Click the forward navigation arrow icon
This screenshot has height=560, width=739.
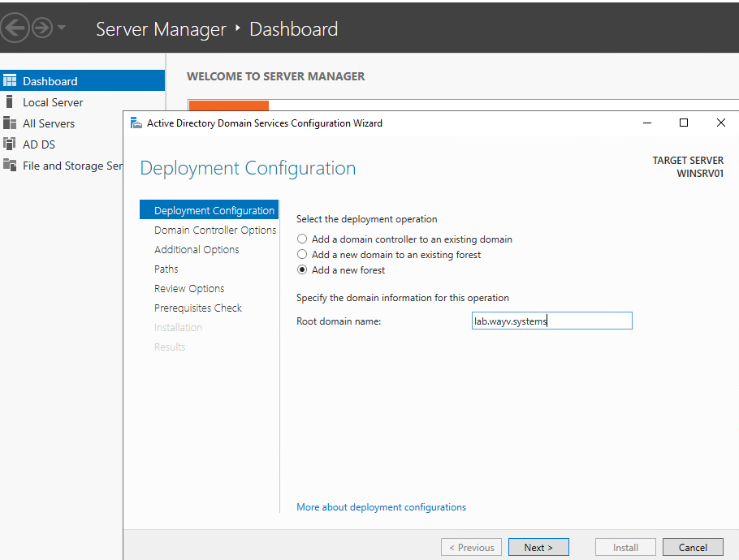(42, 28)
